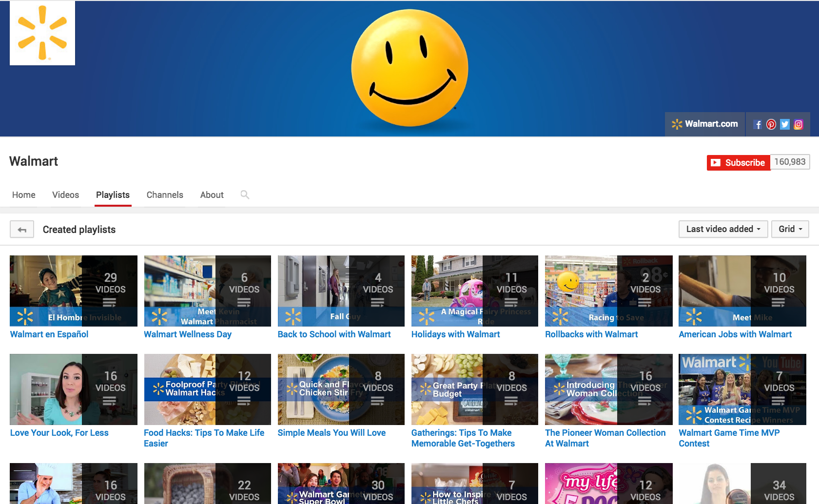Expand the Grid view dropdown
Screen dimensions: 819x504
790,229
